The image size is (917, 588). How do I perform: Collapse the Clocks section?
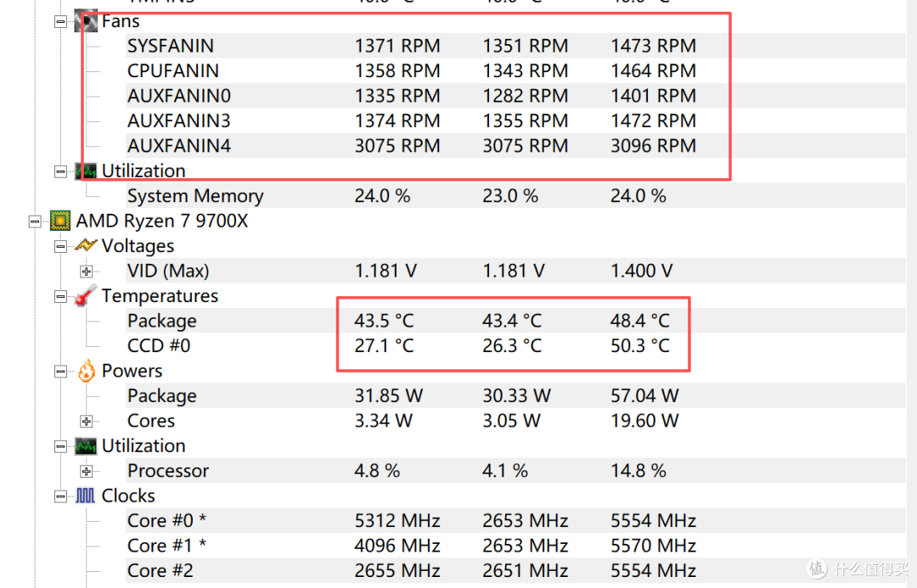tap(60, 497)
